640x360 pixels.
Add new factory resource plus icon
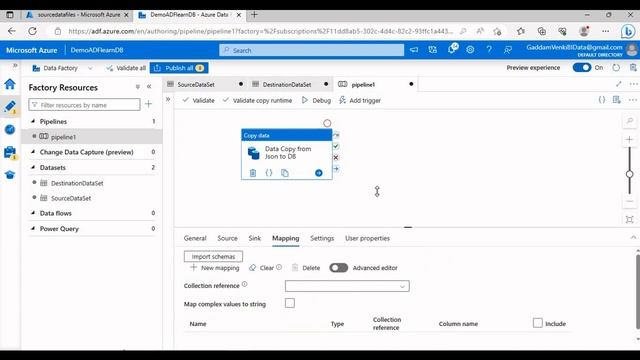click(149, 104)
